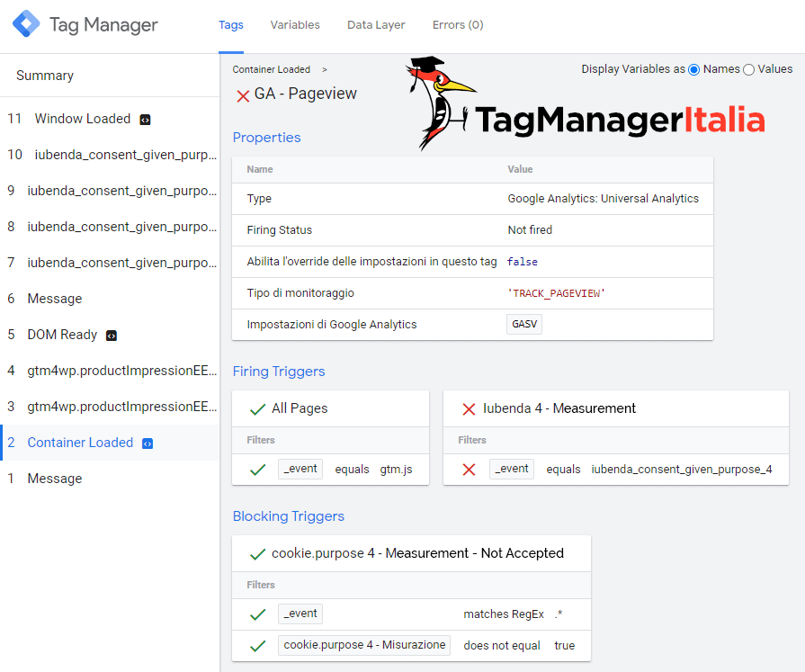Click the red X icon next to GA - Pageview
Screen dimensions: 805x672
(x=243, y=96)
